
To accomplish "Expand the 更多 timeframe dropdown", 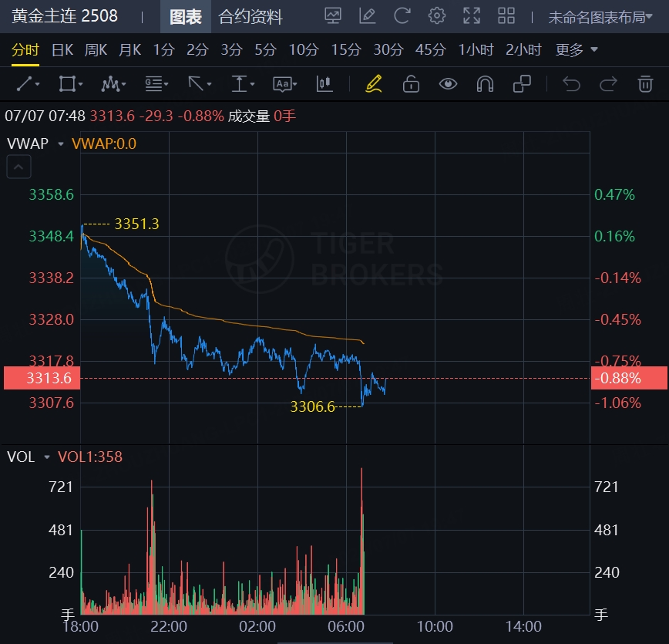I will tap(577, 50).
